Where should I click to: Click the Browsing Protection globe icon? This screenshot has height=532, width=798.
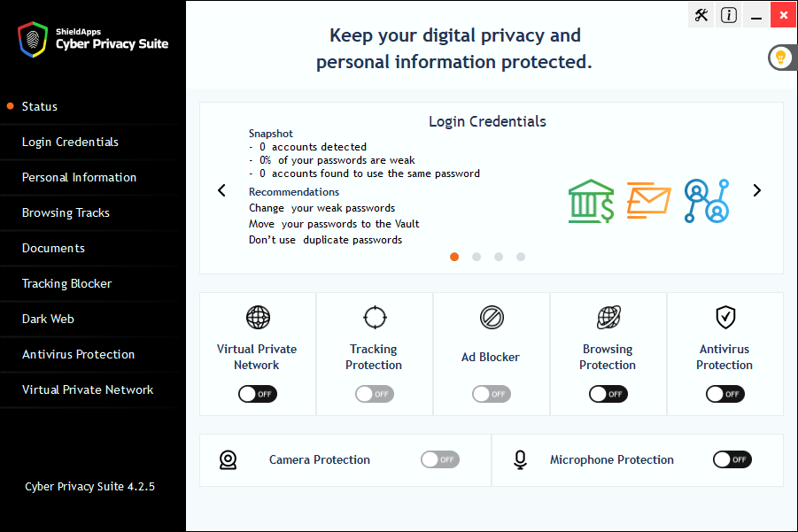[608, 318]
